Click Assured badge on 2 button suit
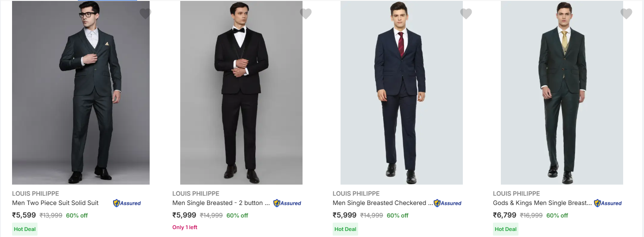 (x=287, y=203)
